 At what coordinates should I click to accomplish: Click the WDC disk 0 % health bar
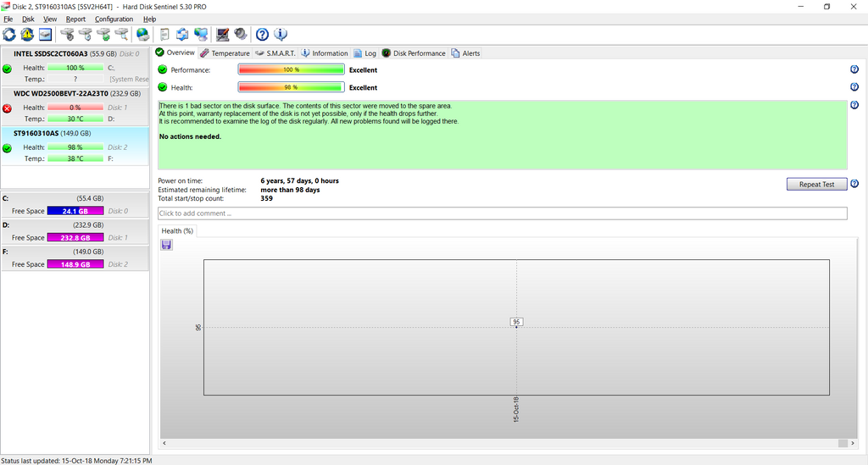(75, 108)
